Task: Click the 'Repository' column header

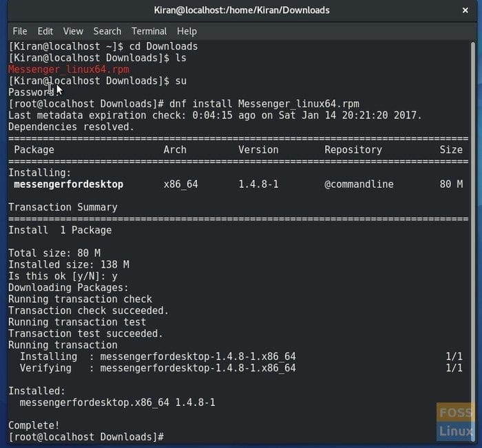Action: click(353, 149)
